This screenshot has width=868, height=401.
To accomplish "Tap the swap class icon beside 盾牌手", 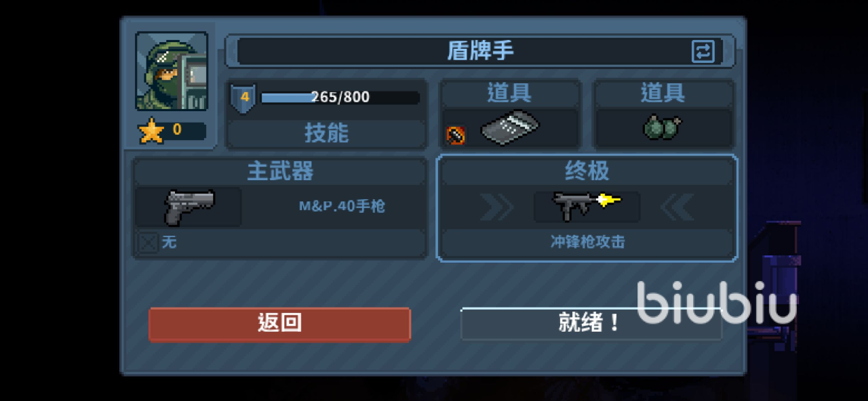I will (703, 51).
